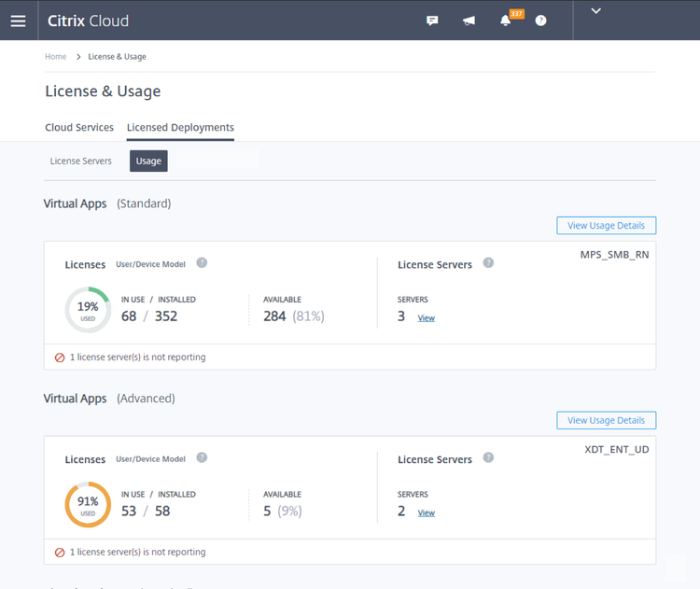Screen dimensions: 700x589
Task: Click the XDT_ENT_UD product code
Action: pyautogui.click(x=617, y=449)
